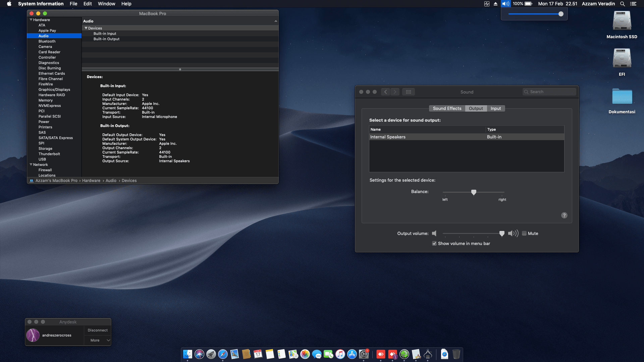Select Built-in Input device row

(180, 34)
